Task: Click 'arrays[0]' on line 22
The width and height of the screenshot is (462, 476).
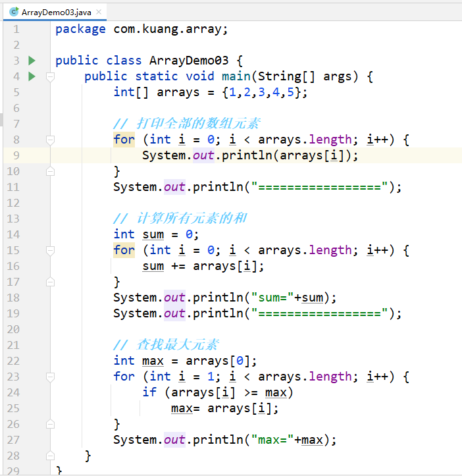Action: pyautogui.click(x=218, y=361)
